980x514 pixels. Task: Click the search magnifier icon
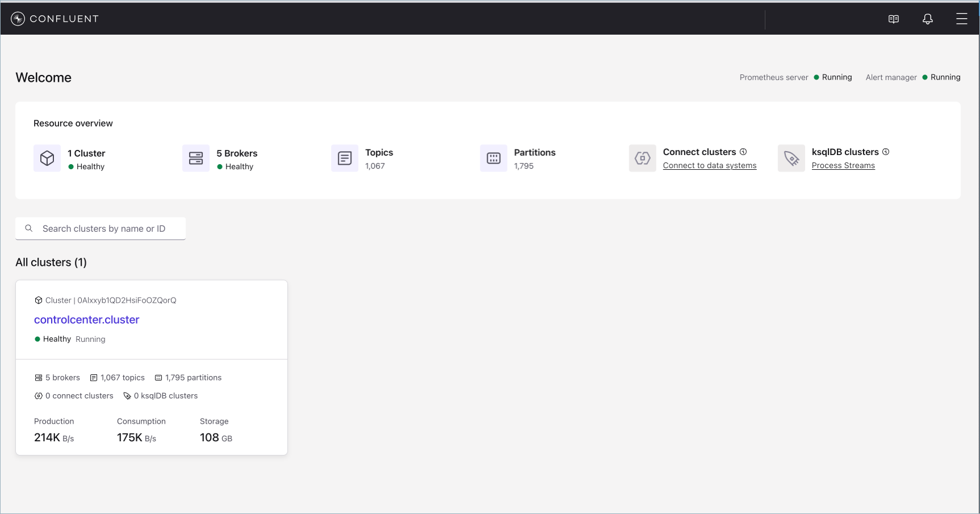tap(29, 228)
